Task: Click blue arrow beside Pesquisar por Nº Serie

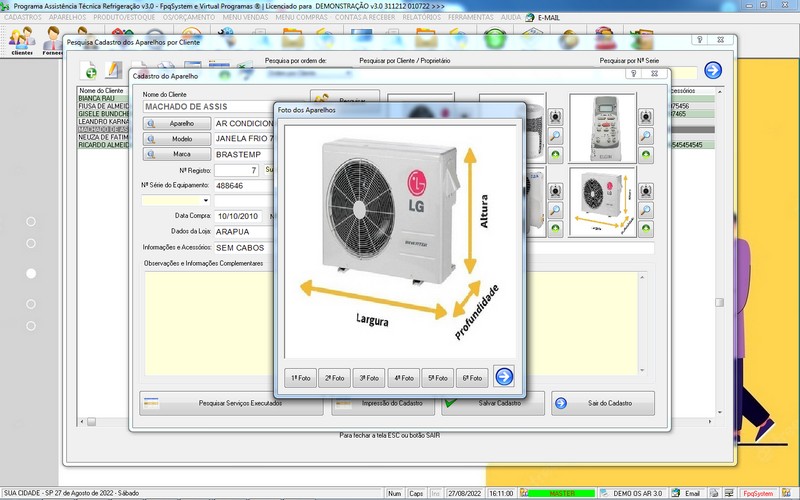Action: coord(713,70)
